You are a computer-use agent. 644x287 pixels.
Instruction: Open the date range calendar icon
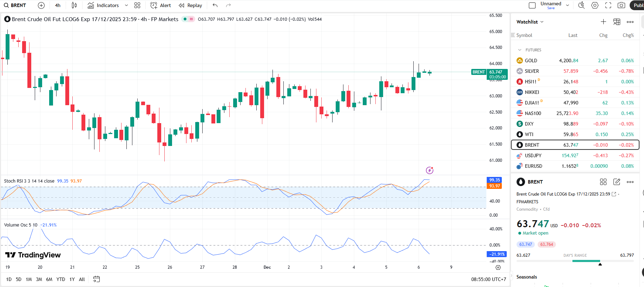96,279
